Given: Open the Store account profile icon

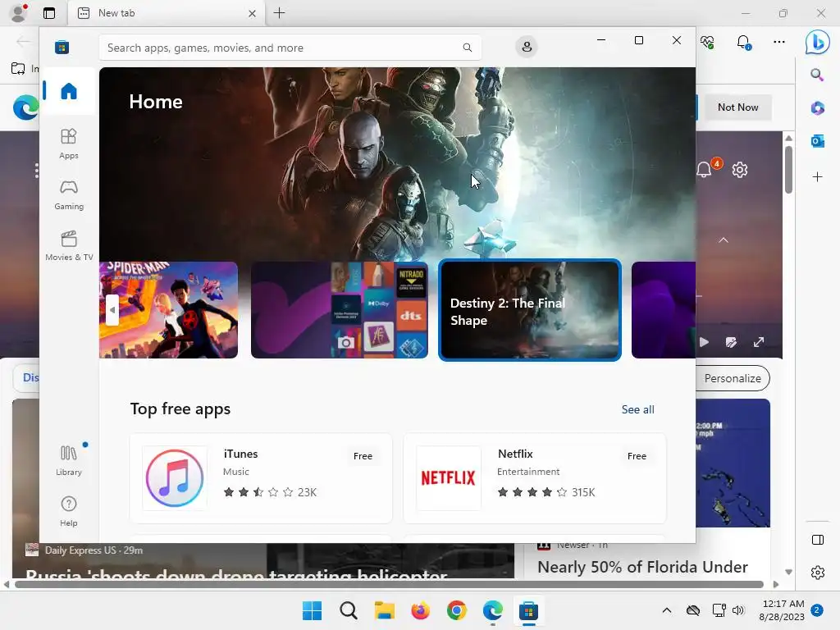Looking at the screenshot, I should tap(527, 47).
